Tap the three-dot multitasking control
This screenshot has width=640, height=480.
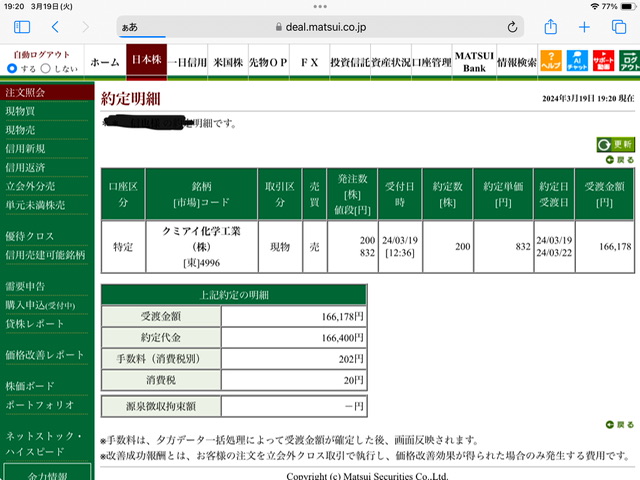(320, 6)
